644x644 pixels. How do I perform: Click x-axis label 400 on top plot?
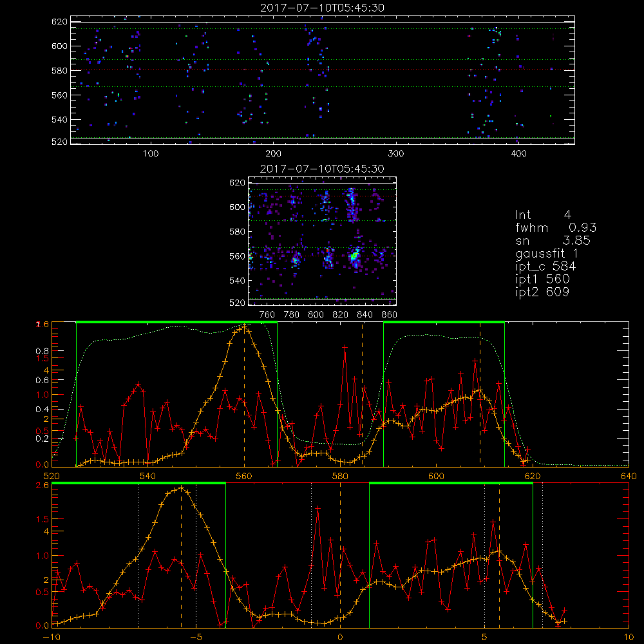pyautogui.click(x=518, y=154)
